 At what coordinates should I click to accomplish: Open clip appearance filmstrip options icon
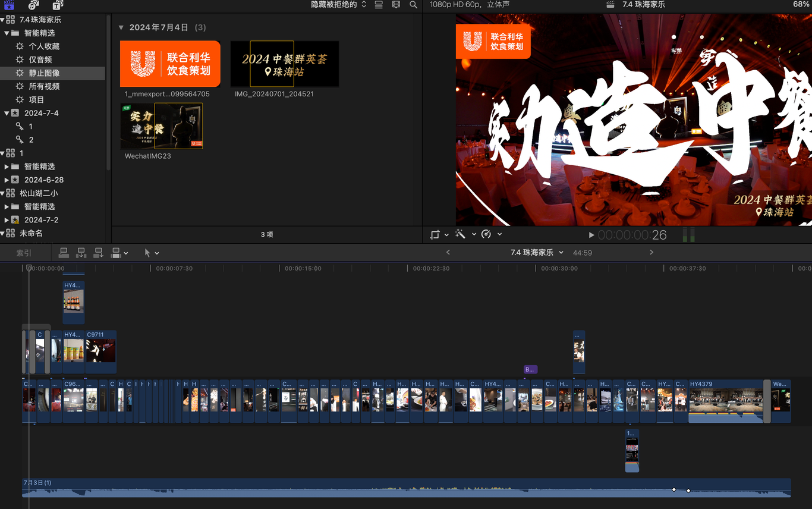click(396, 5)
